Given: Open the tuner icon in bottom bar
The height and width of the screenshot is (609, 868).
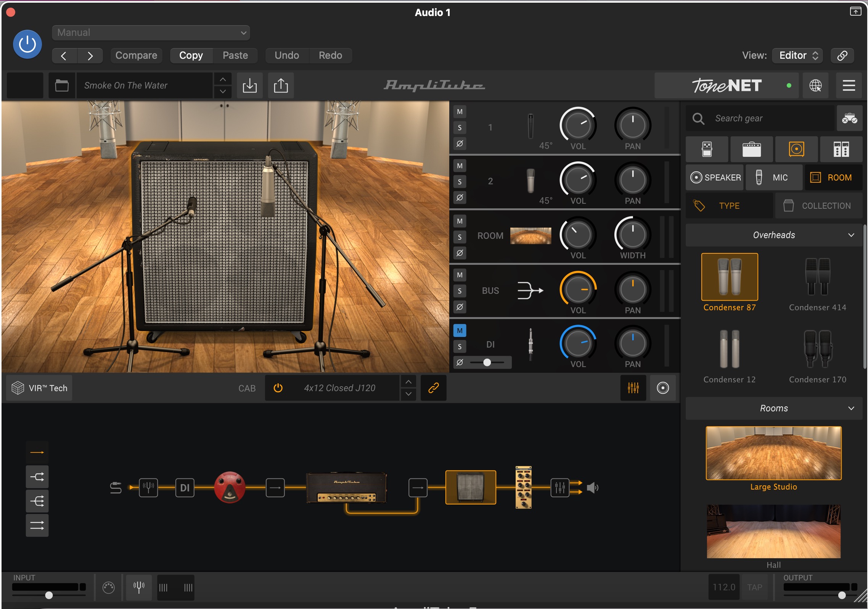Looking at the screenshot, I should tap(139, 587).
